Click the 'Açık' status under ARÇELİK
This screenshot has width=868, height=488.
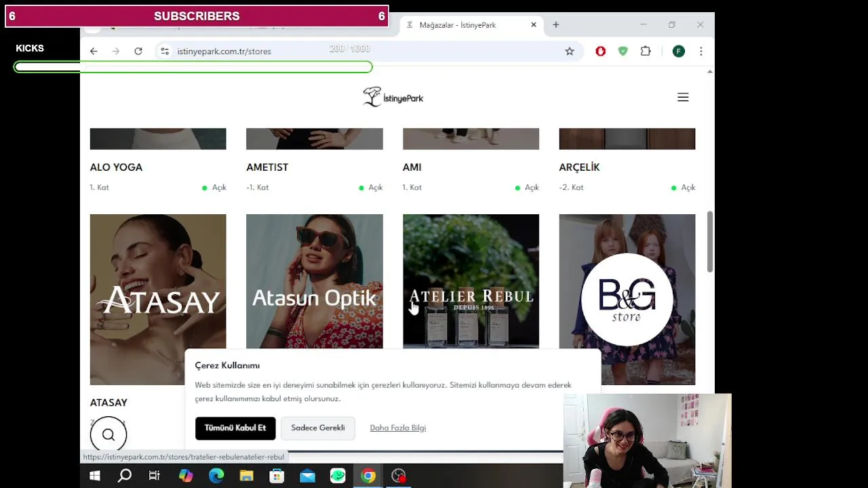(688, 188)
